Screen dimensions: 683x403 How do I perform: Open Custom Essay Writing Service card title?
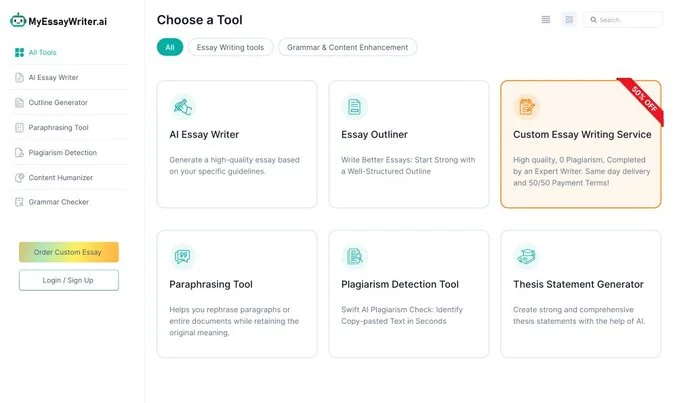[x=582, y=135]
